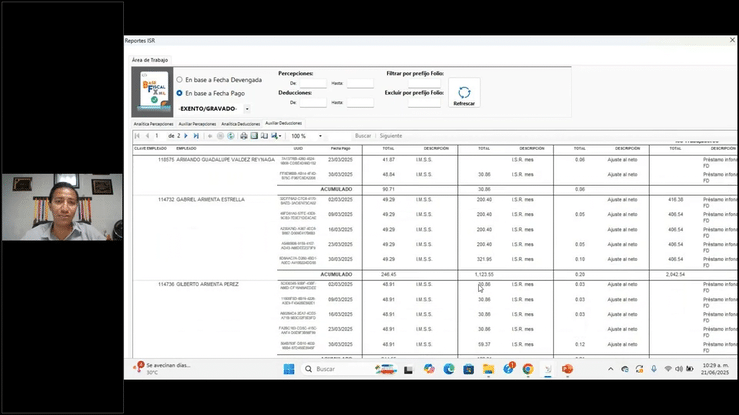The width and height of the screenshot is (739, 415).
Task: Open PowerPoint from the taskbar
Action: click(x=567, y=369)
